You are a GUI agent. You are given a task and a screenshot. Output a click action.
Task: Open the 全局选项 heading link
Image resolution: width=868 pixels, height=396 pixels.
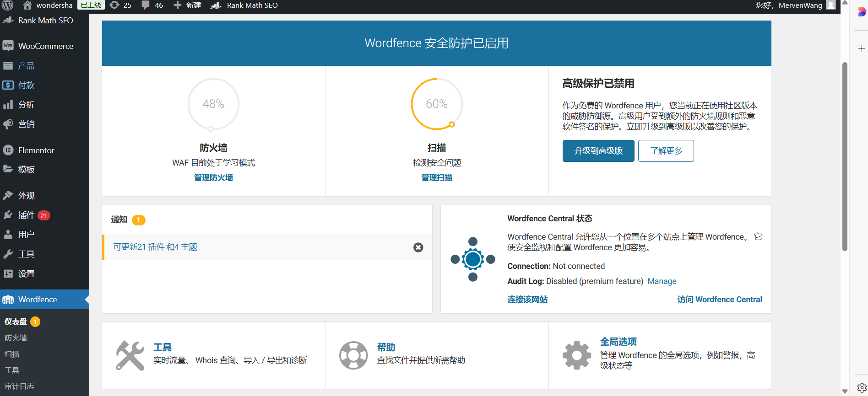click(618, 342)
